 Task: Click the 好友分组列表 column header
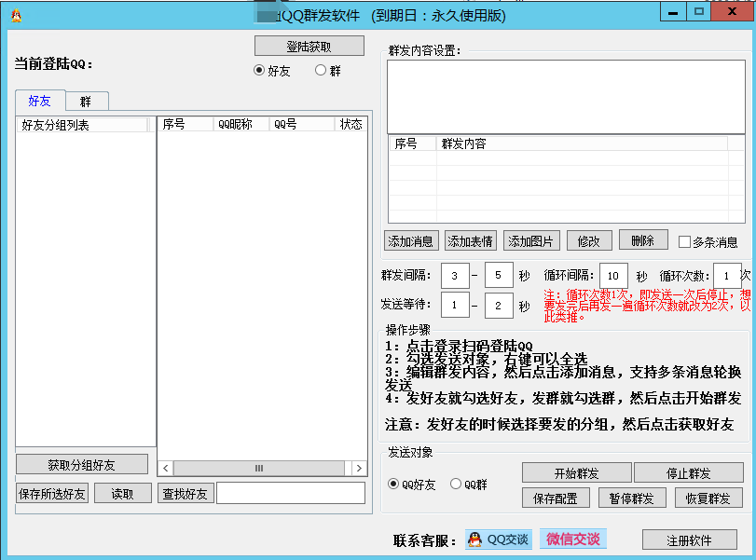82,125
